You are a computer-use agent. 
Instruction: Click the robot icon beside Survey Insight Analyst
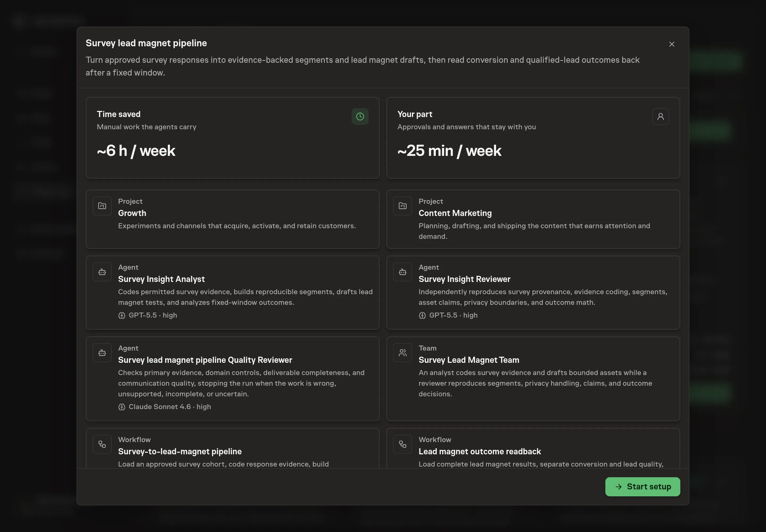(102, 272)
